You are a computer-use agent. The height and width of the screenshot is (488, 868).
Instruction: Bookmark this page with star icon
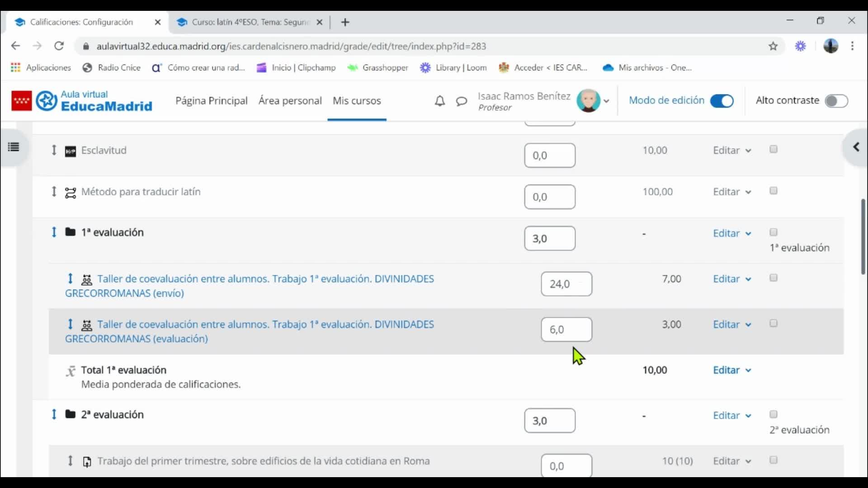[x=773, y=46]
